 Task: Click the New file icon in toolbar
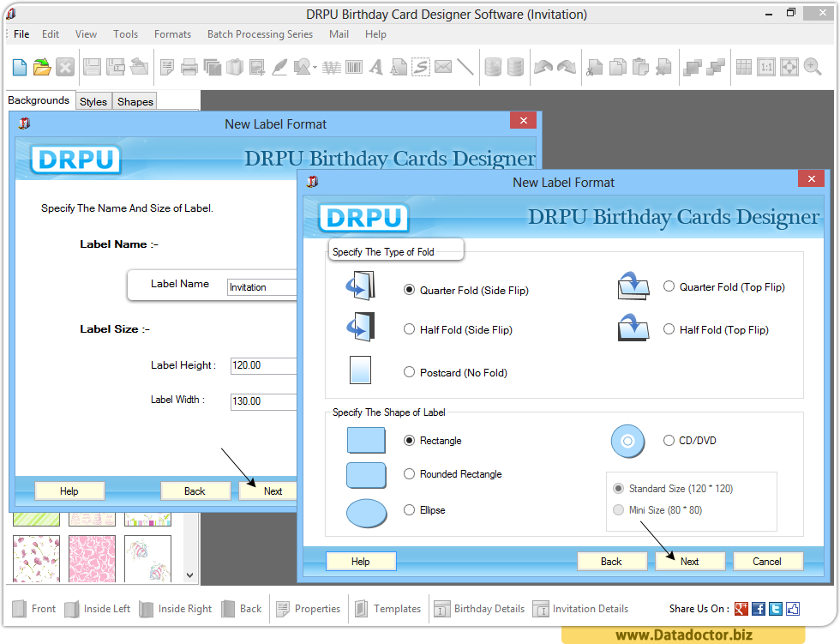pyautogui.click(x=20, y=68)
